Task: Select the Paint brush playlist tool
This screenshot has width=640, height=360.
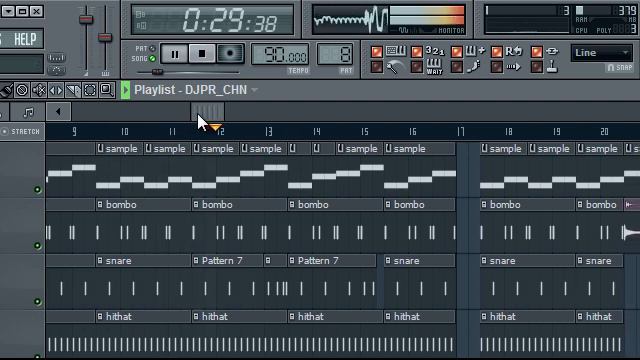Action: click(6, 90)
